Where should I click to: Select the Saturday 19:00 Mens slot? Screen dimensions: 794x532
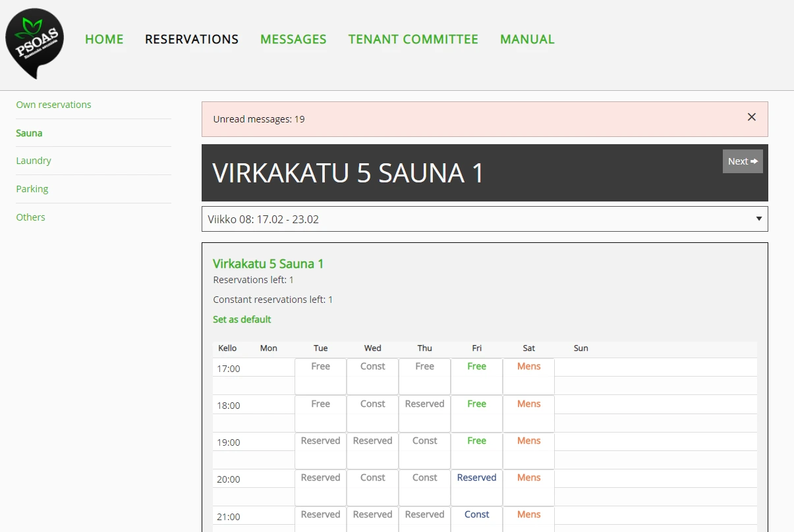(x=529, y=450)
